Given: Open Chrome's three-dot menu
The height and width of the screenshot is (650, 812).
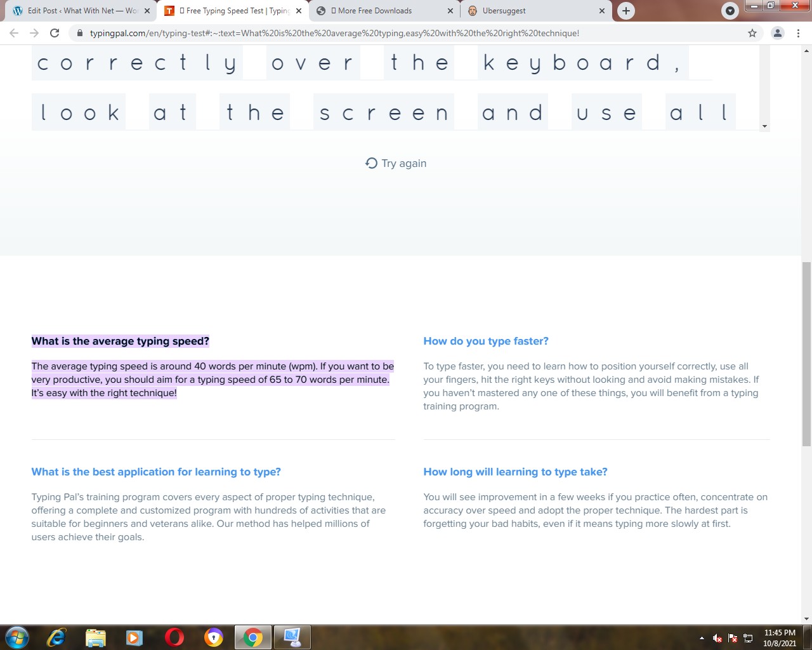Looking at the screenshot, I should pos(798,33).
